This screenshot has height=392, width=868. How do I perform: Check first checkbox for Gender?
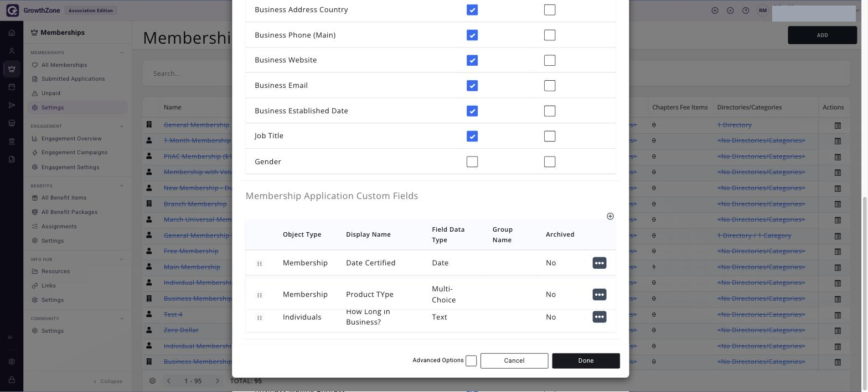click(x=472, y=162)
